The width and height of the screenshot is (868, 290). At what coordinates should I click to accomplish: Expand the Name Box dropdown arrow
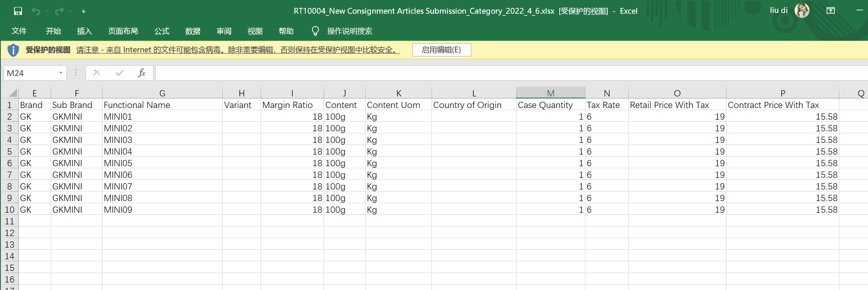coord(61,73)
